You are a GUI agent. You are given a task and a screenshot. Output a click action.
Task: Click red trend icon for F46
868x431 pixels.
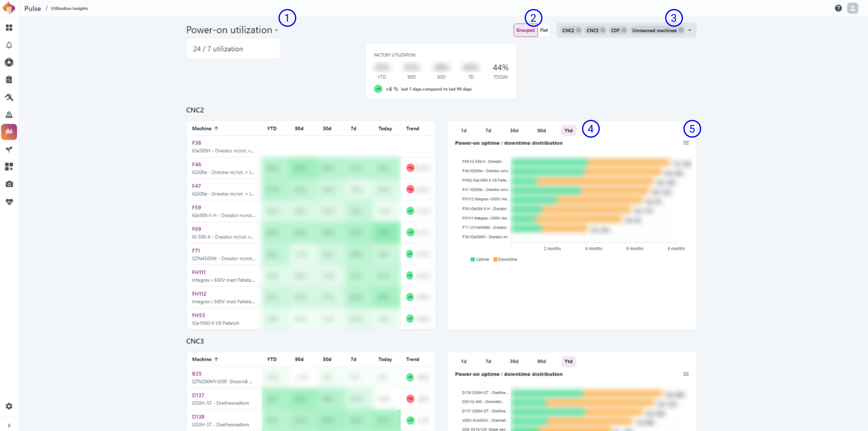[x=410, y=168]
